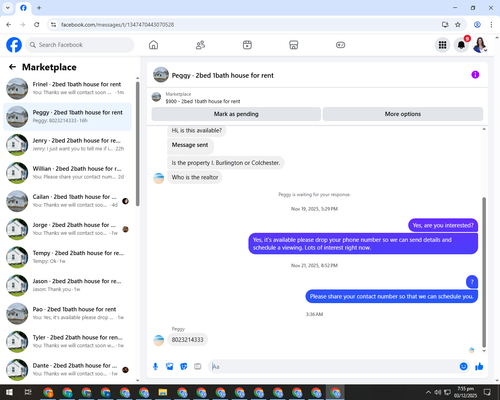Reload the page with browser refresh
Viewport: 500px width, 400px height.
pos(37,24)
